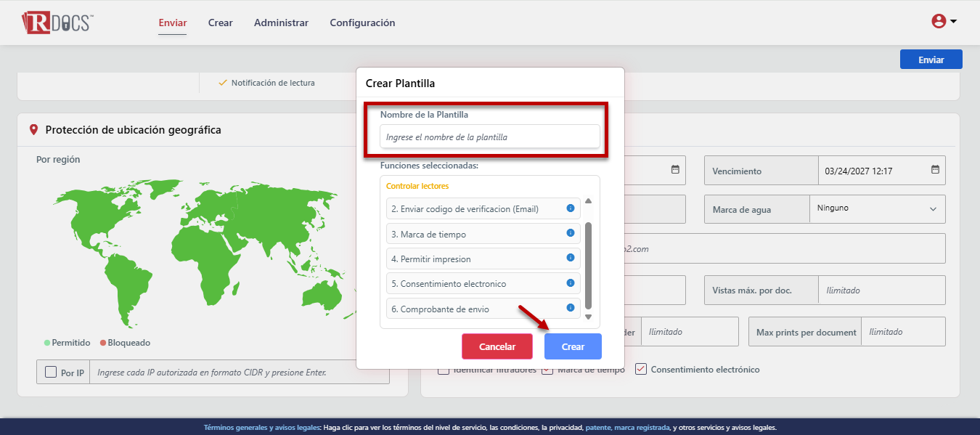Go to the Configuración tab

click(x=362, y=23)
